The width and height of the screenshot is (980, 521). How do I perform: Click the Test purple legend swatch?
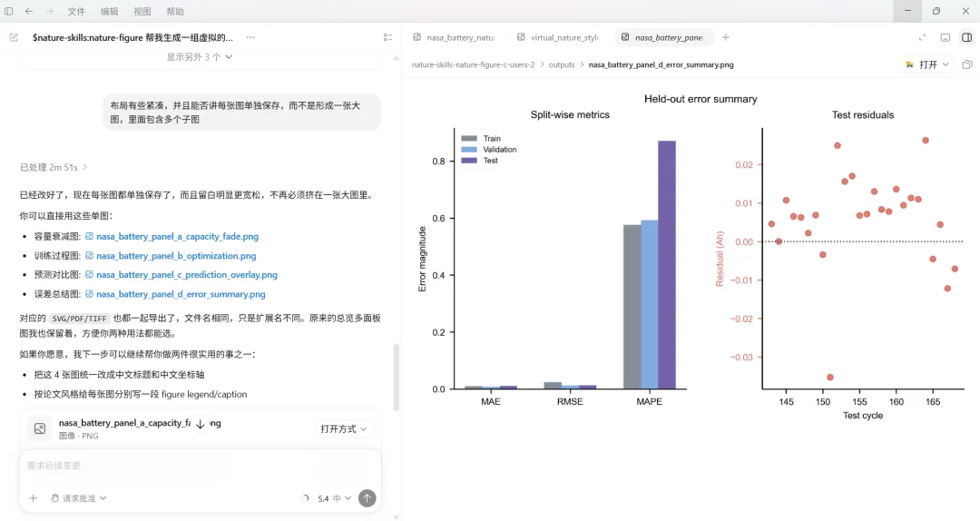click(x=469, y=161)
